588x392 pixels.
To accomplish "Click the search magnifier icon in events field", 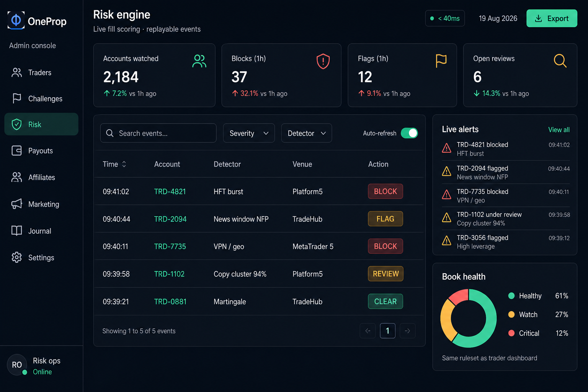I will point(110,133).
